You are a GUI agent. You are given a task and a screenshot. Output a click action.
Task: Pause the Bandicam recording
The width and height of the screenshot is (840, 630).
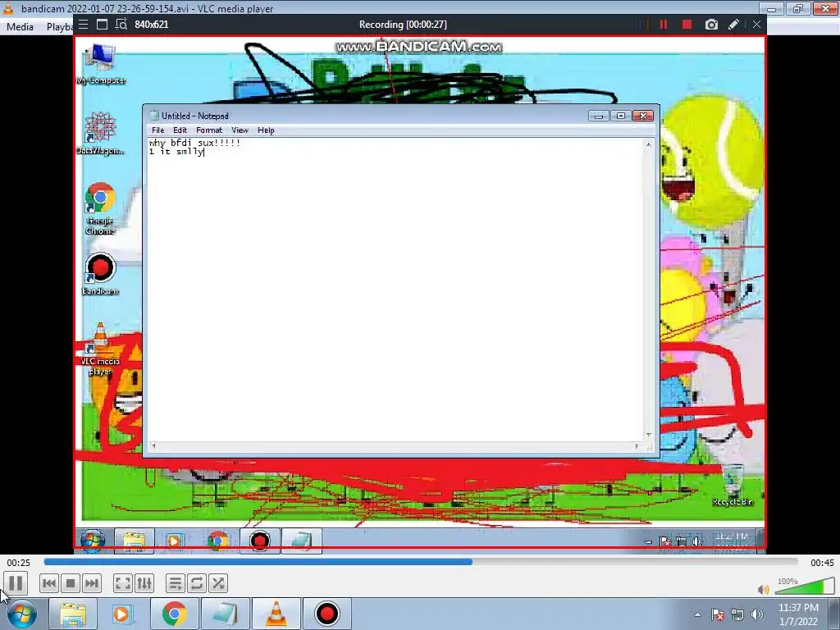(x=664, y=25)
